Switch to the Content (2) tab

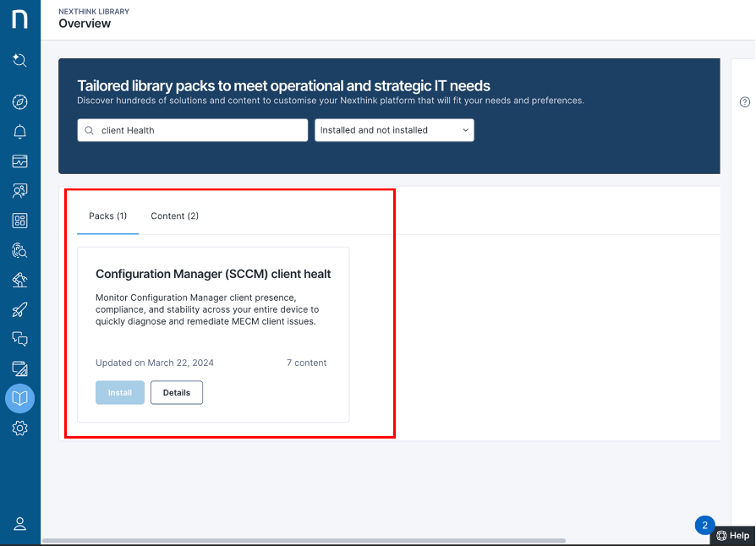tap(174, 216)
